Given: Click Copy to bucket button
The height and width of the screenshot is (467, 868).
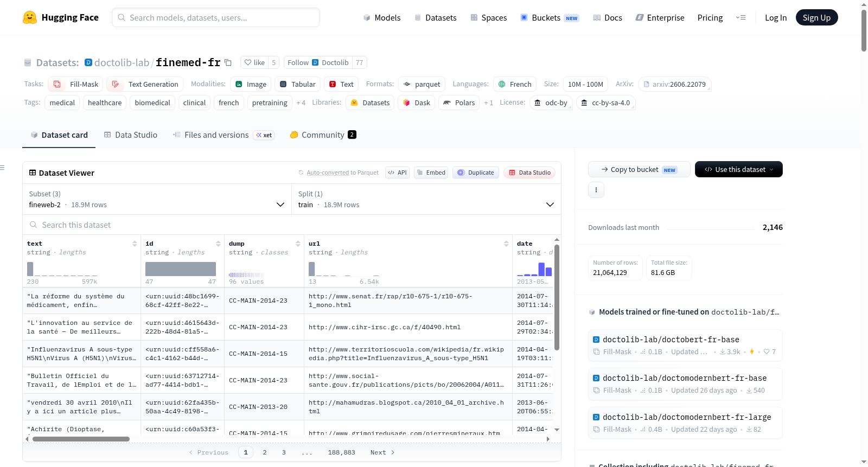Looking at the screenshot, I should (x=639, y=169).
